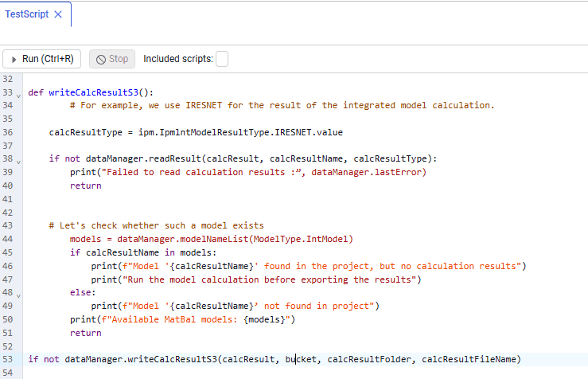Click the 'else:' keyword on line 48

(x=83, y=292)
